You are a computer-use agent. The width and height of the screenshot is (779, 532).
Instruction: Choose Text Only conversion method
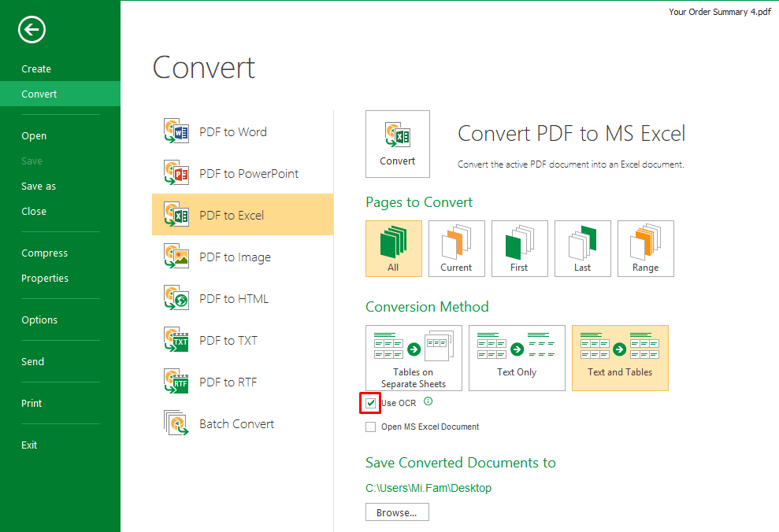click(x=517, y=358)
